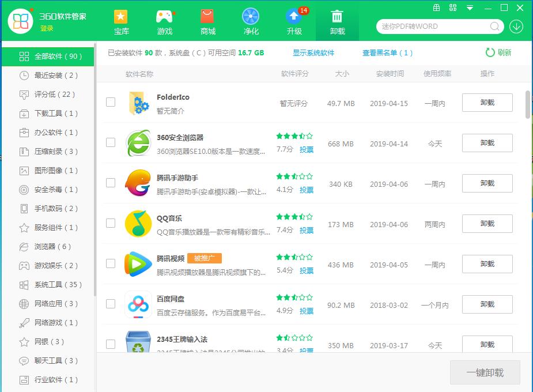
Task: Click the 登录 login link
Action: point(47,29)
